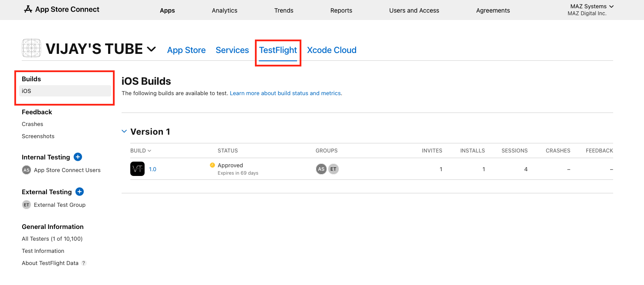Open Users and Access
The image size is (644, 285).
pyautogui.click(x=414, y=10)
